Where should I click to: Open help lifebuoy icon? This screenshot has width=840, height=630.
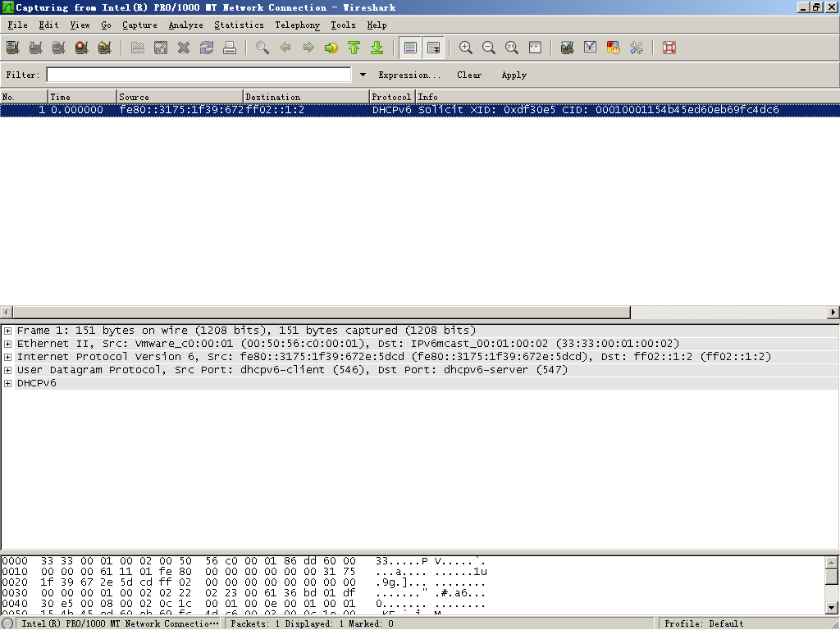(669, 48)
